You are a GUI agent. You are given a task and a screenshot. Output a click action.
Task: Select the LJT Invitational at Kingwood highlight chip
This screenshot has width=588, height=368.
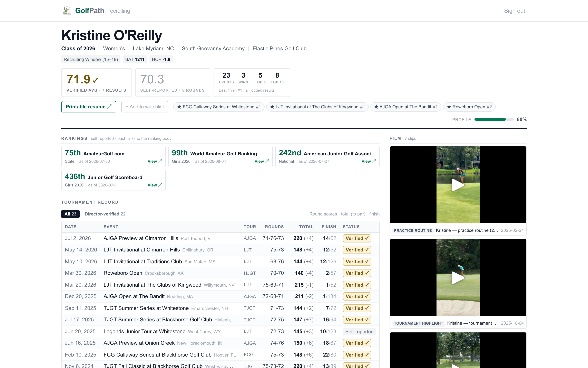point(317,107)
